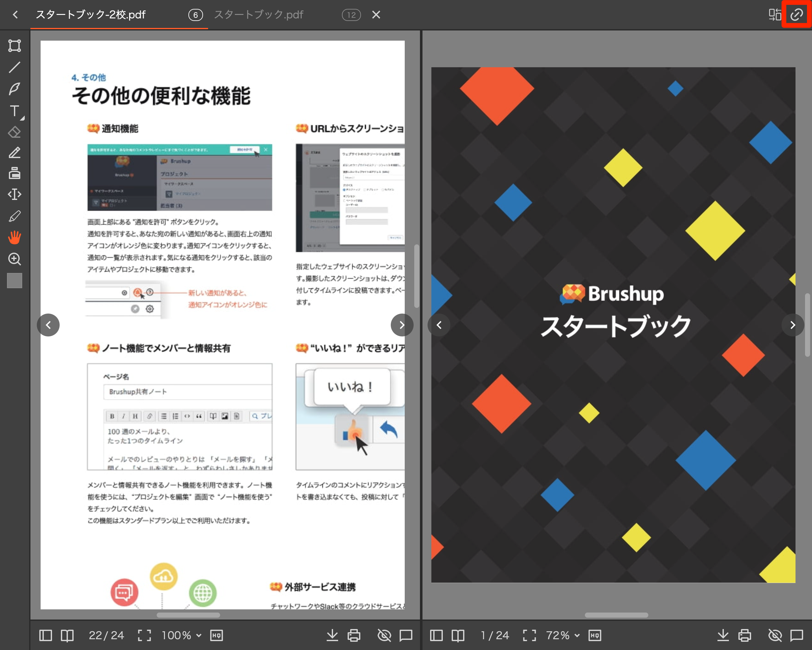
Task: Download file from right viewer
Action: tap(723, 635)
